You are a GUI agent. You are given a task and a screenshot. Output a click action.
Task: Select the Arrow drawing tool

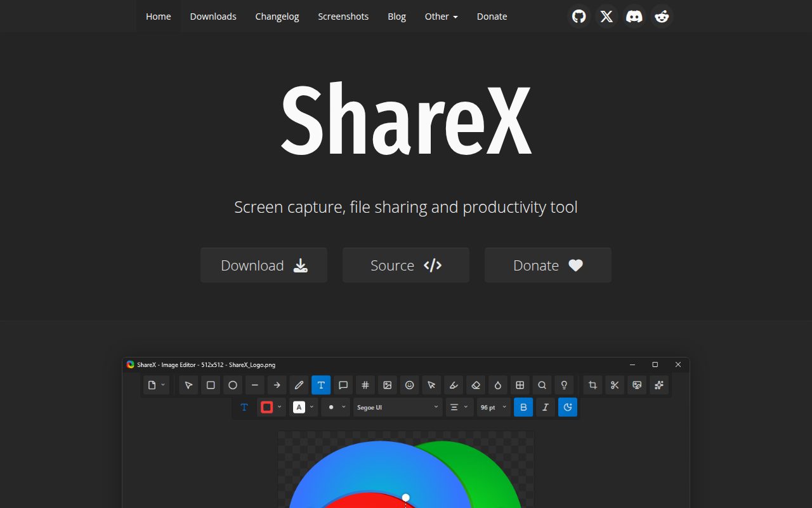click(x=277, y=385)
